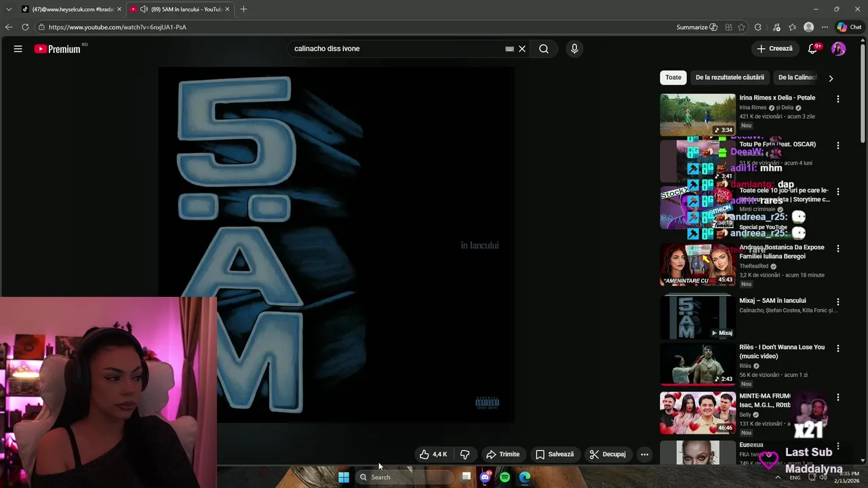Image resolution: width=868 pixels, height=488 pixels.
Task: Open options for MINTE-MA FRUMOS video
Action: point(838,397)
